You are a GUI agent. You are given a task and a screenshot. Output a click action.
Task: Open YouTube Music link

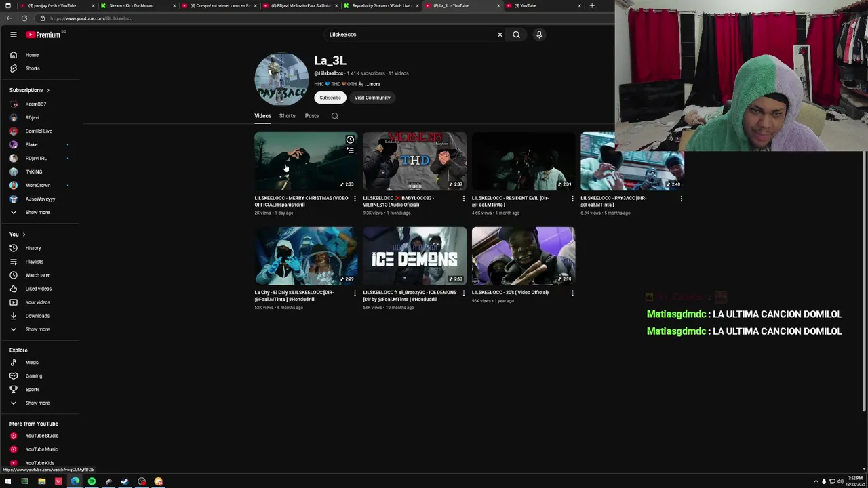pos(41,449)
